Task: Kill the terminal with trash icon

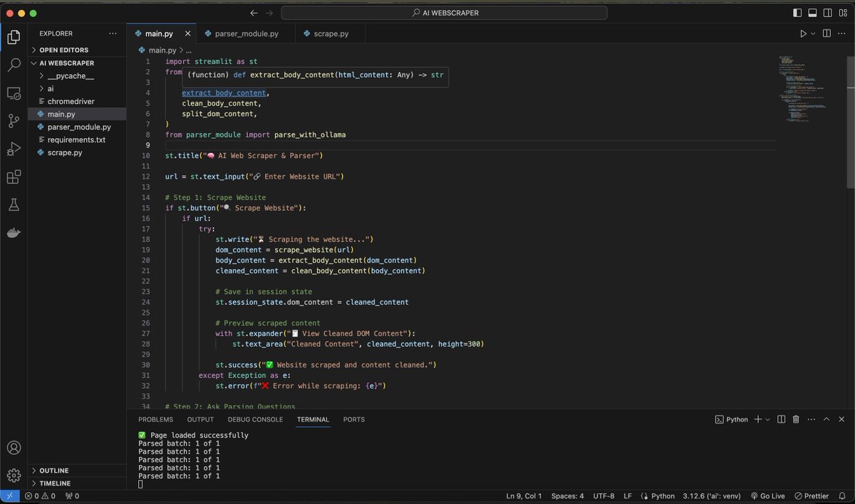Action: (x=796, y=419)
